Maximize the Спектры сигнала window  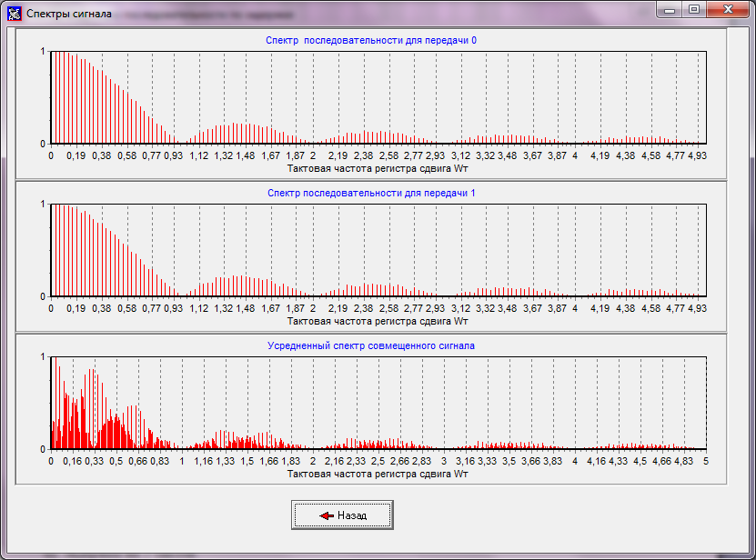click(x=694, y=9)
